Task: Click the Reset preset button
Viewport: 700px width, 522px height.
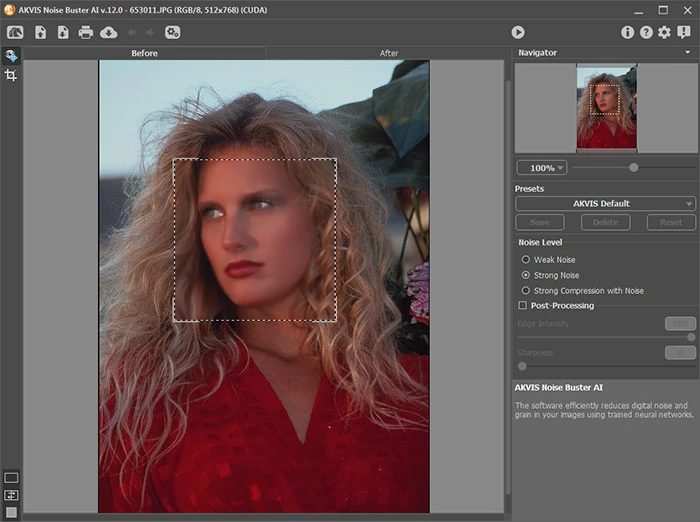Action: [671, 222]
